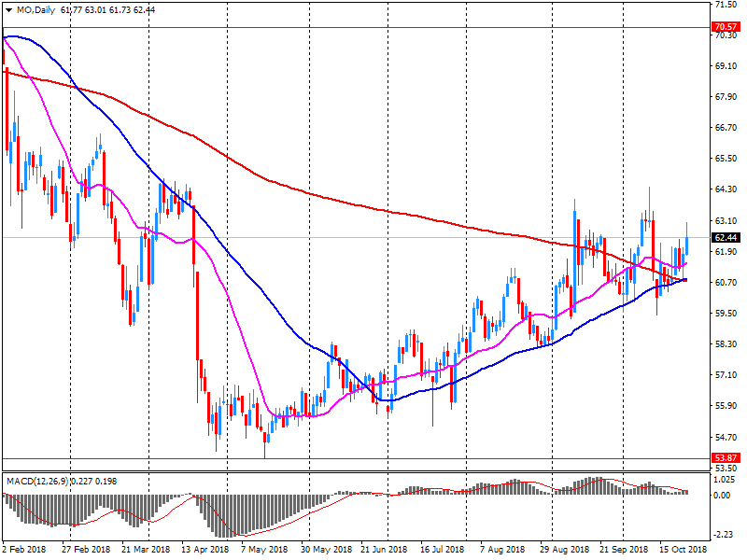
Task: Select the 7 May 2018 date label
Action: click(x=264, y=549)
